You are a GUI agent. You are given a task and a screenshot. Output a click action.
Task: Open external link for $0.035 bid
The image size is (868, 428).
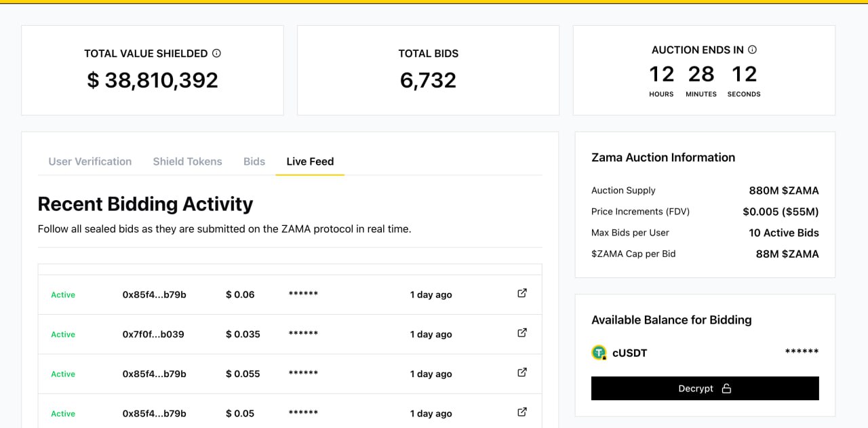(x=522, y=333)
